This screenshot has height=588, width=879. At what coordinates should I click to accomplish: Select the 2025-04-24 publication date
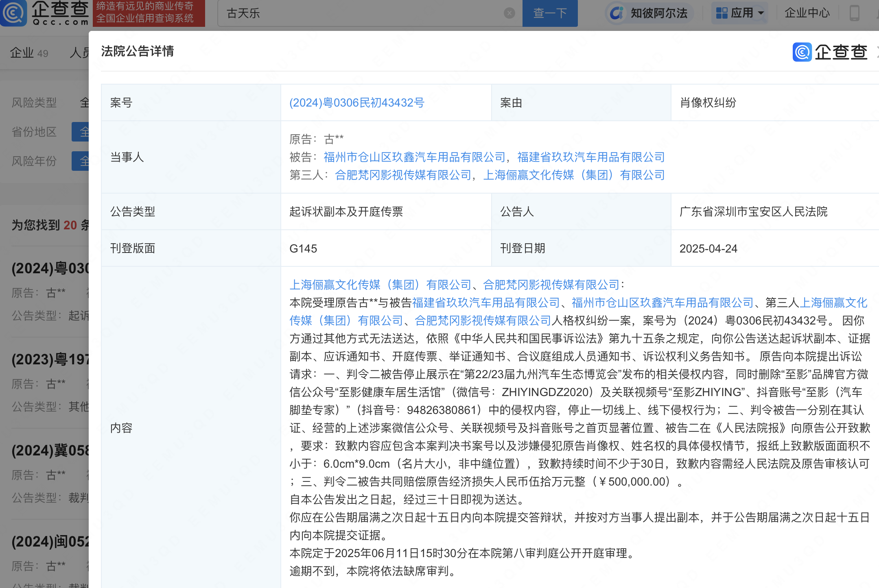(708, 248)
